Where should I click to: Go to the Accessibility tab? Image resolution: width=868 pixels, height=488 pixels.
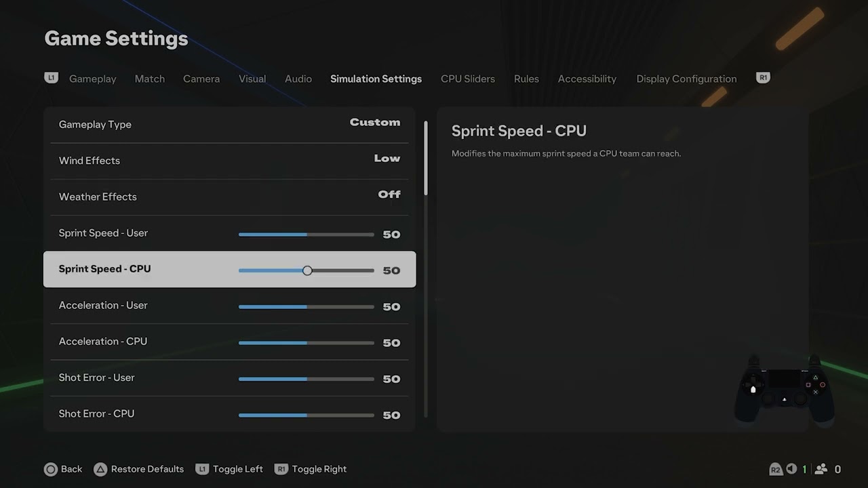tap(587, 79)
